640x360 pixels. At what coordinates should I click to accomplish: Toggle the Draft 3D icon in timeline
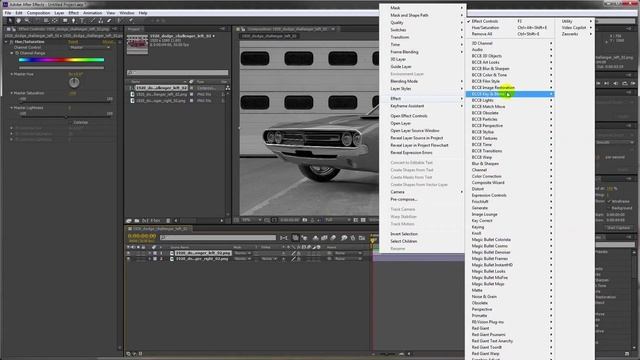coord(304,238)
